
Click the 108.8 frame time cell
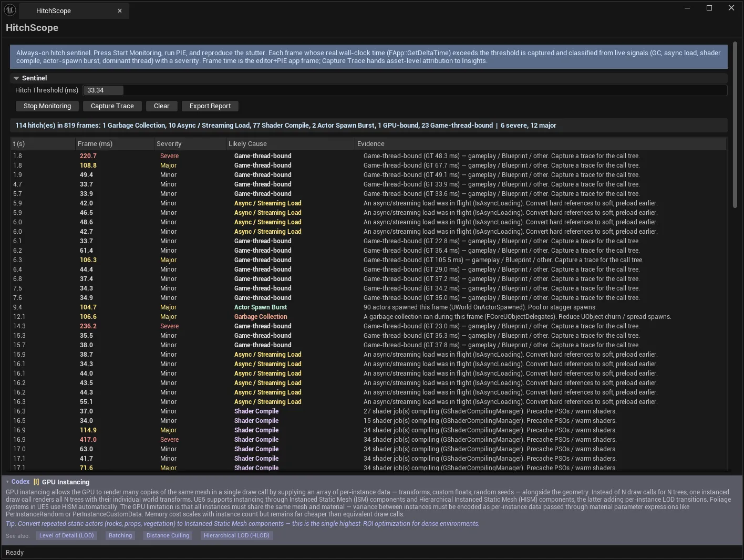pos(88,165)
